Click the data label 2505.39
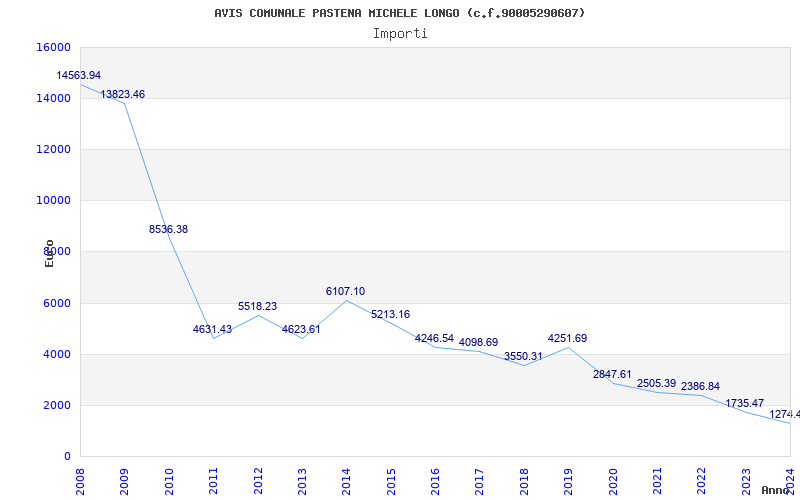The height and width of the screenshot is (500, 800). click(657, 384)
